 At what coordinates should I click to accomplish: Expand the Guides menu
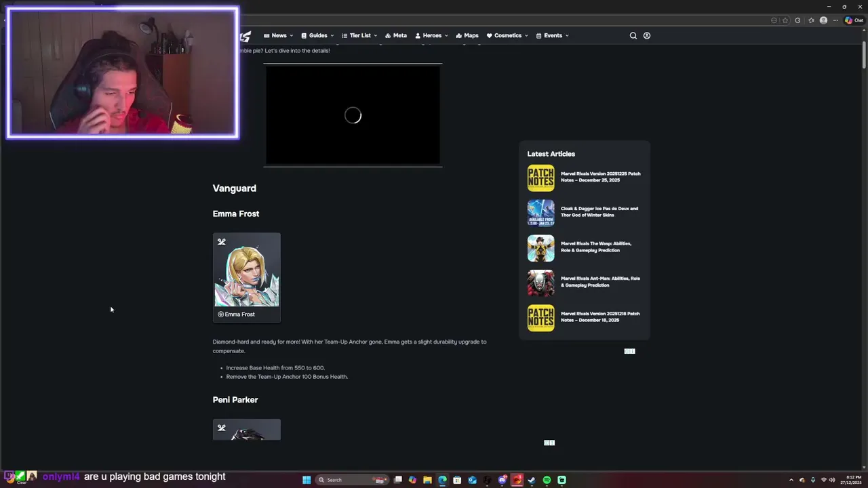pyautogui.click(x=317, y=36)
